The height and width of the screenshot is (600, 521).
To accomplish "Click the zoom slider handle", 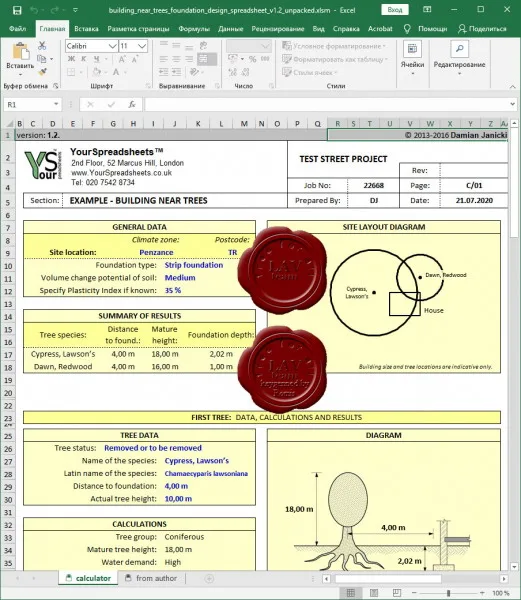I will (448, 593).
